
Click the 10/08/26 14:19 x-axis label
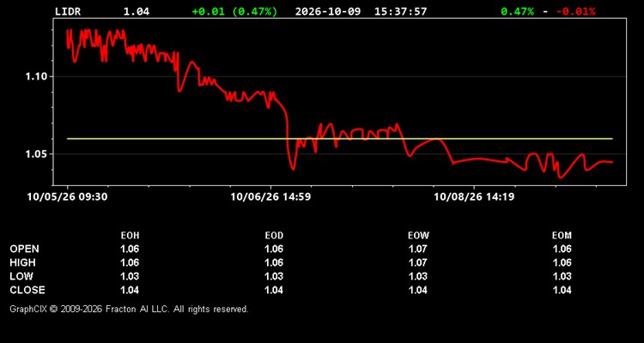pyautogui.click(x=474, y=197)
